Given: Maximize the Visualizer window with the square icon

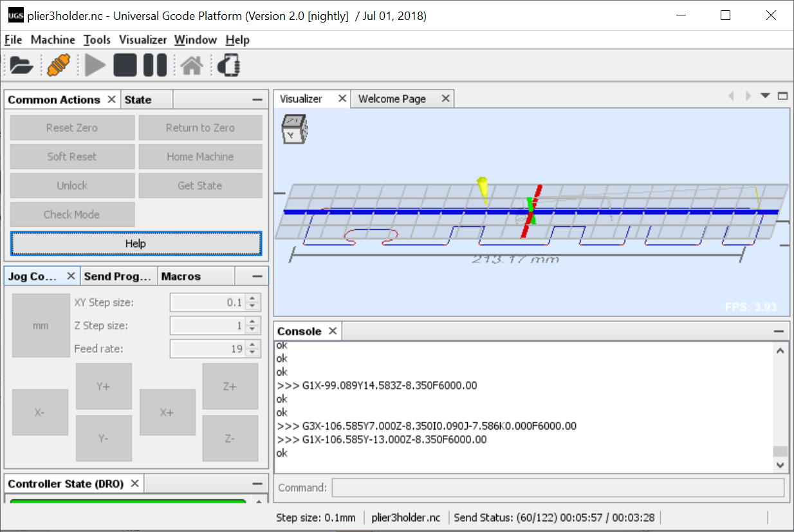Looking at the screenshot, I should [782, 96].
